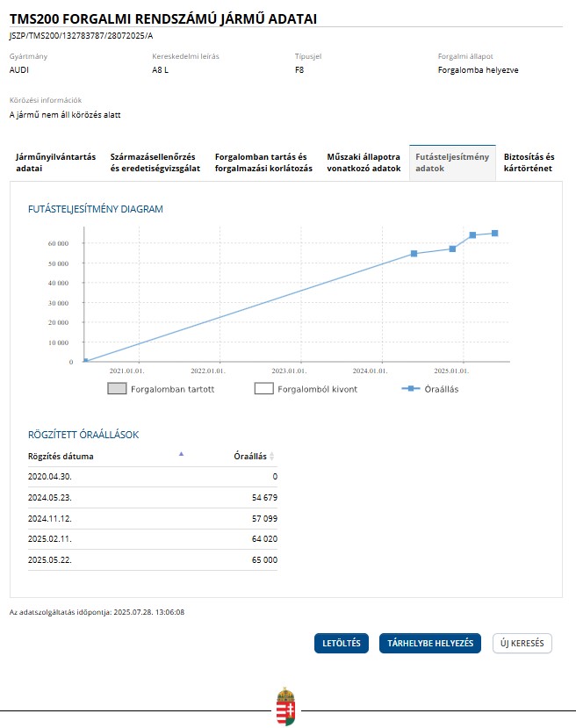Click the 2023.01.01. axis label
The image size is (576, 728).
coord(289,371)
